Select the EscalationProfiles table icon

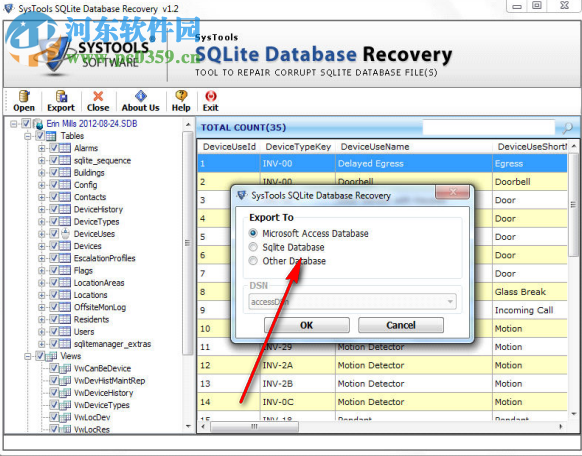[65, 259]
